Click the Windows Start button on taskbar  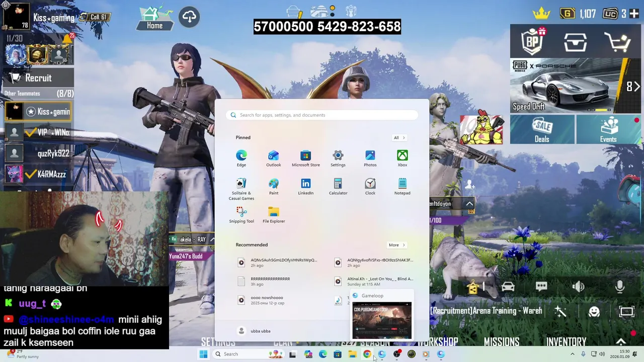pyautogui.click(x=203, y=354)
